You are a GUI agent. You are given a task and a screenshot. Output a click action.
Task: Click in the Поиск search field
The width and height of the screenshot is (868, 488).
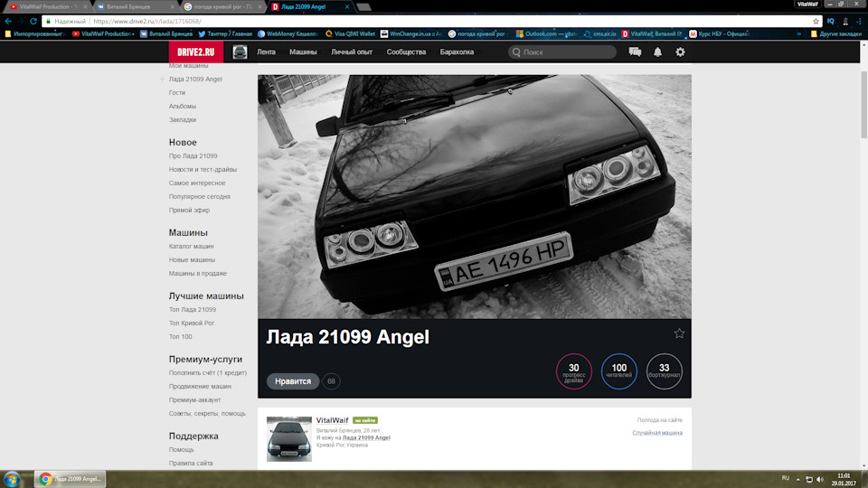pos(562,52)
